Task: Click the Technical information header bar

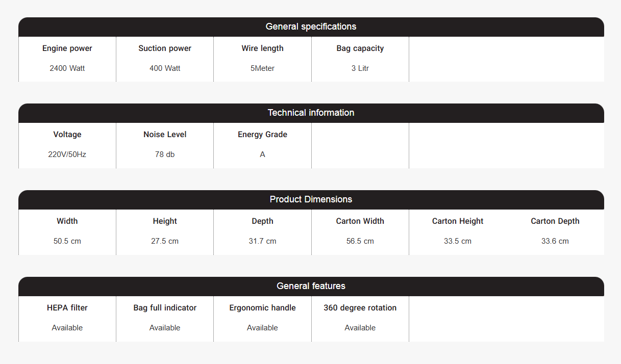Action: [311, 113]
